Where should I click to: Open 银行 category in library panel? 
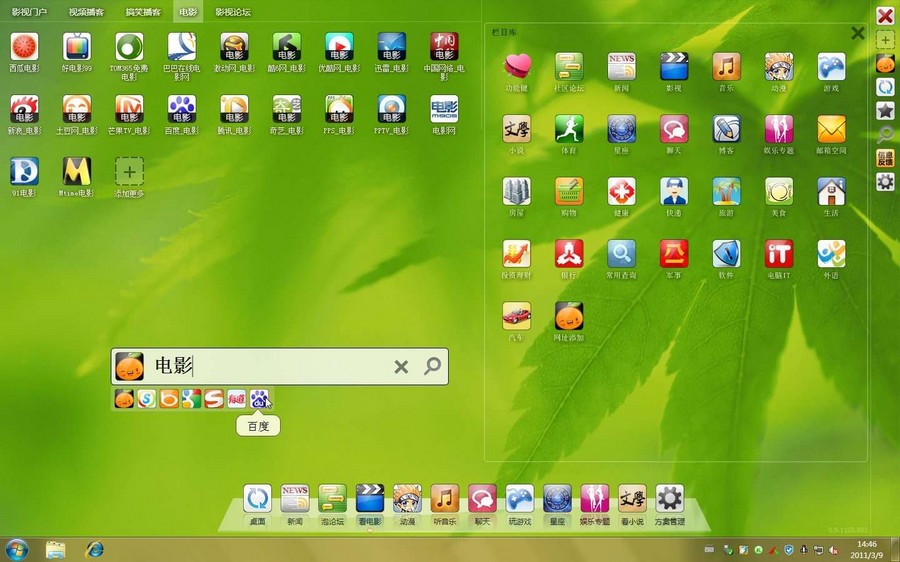[569, 254]
